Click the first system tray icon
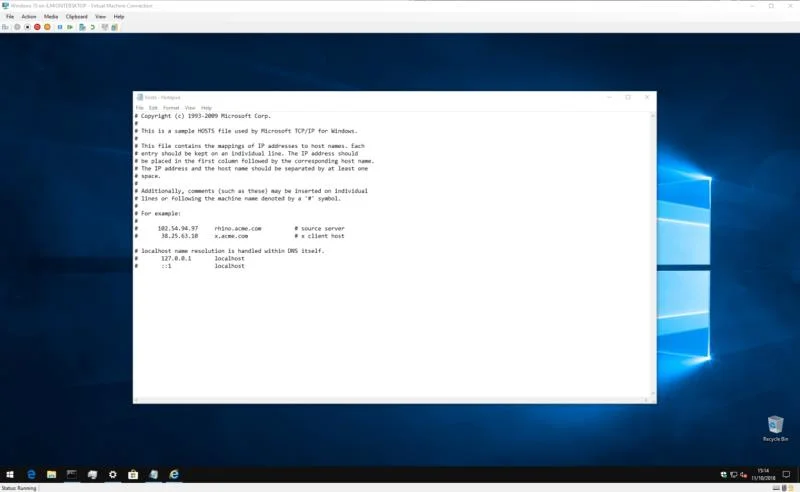 pyautogui.click(x=723, y=475)
